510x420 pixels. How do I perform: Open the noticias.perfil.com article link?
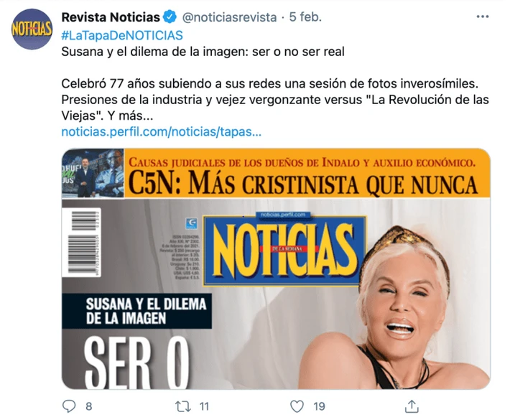(x=162, y=131)
